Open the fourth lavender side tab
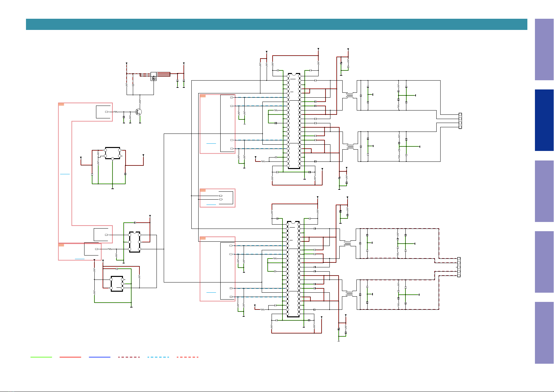This screenshot has width=554, height=392. tap(544, 262)
